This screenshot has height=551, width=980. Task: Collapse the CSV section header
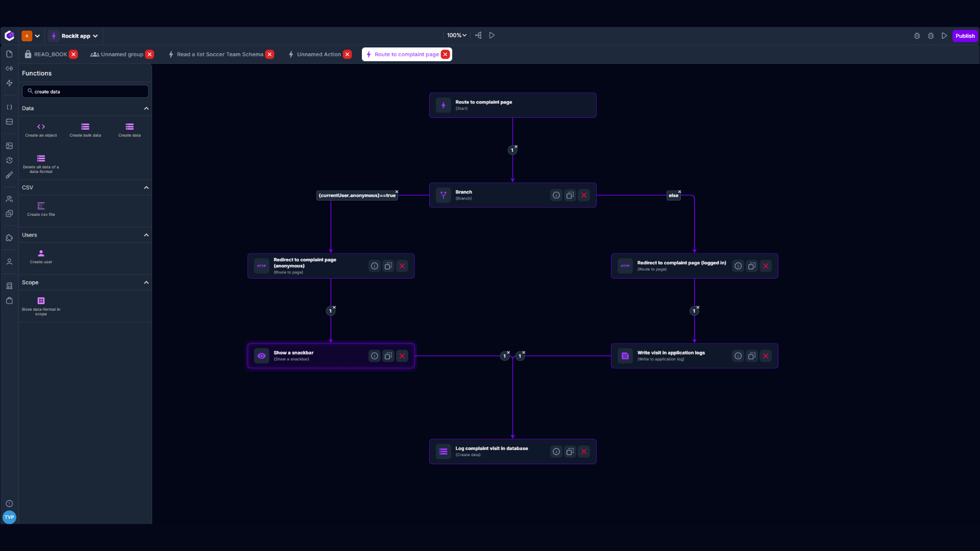pyautogui.click(x=146, y=187)
